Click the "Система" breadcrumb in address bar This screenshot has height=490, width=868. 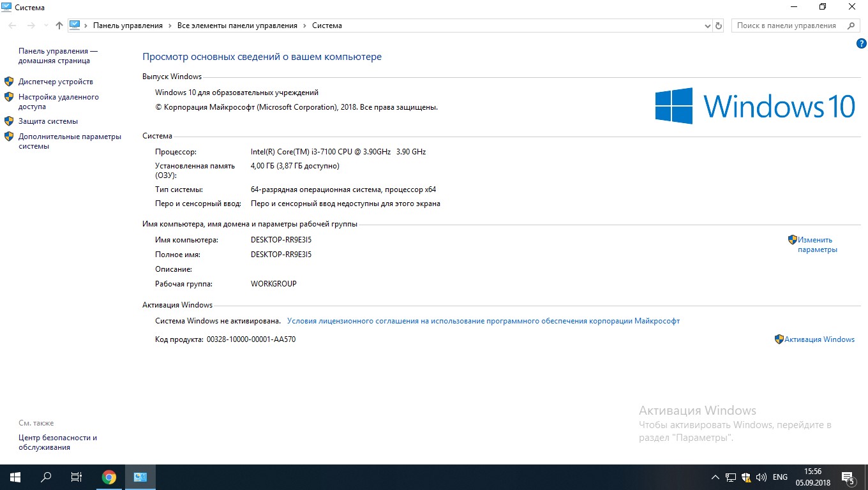click(x=327, y=26)
